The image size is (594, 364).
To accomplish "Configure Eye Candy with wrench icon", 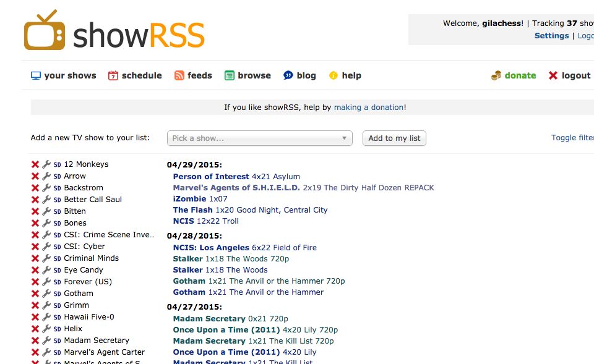I will coord(46,270).
